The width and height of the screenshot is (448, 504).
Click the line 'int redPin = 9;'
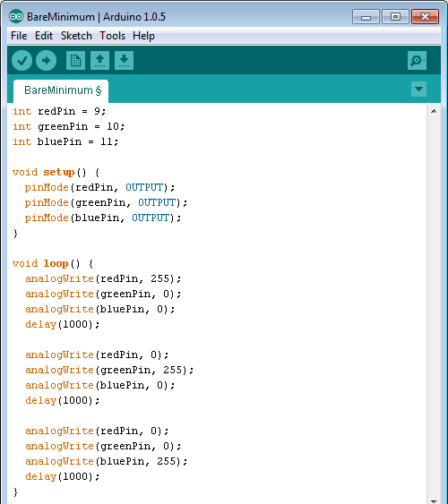pos(59,111)
